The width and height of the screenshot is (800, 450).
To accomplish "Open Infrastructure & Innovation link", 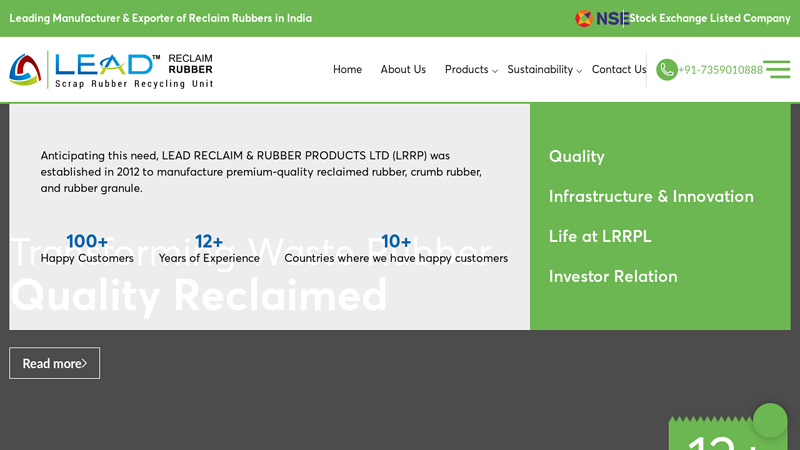I will [651, 196].
